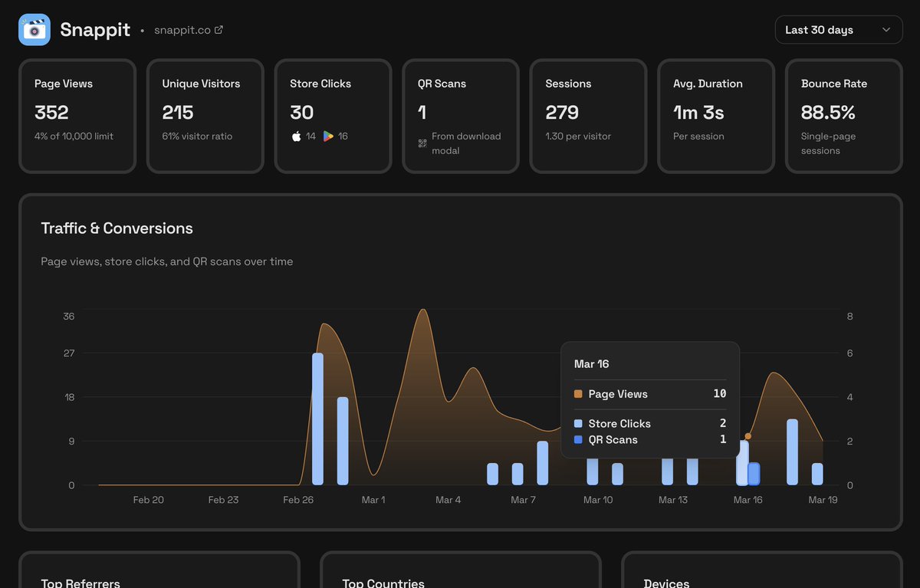Click the Avg. Duration value 1m 3s
Screen dimensions: 920x588
tap(698, 112)
